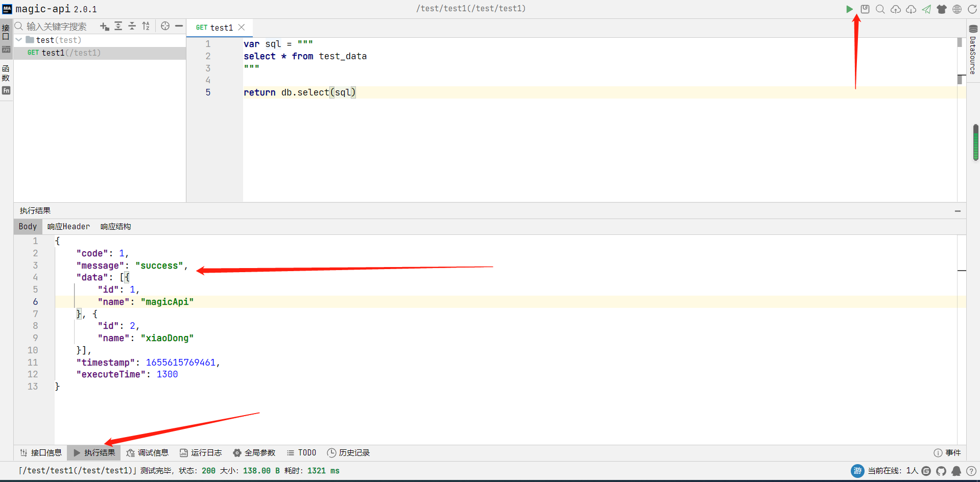980x482 pixels.
Task: Collapse the test folder in the tree
Action: [19, 40]
